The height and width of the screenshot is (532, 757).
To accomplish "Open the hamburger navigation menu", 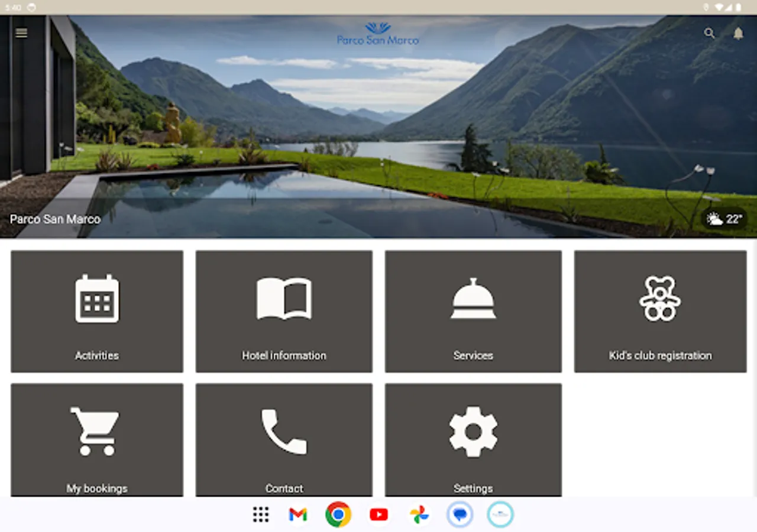I will click(x=21, y=33).
